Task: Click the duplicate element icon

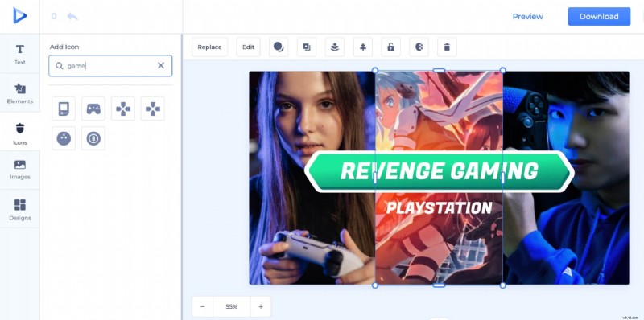Action: pos(307,47)
